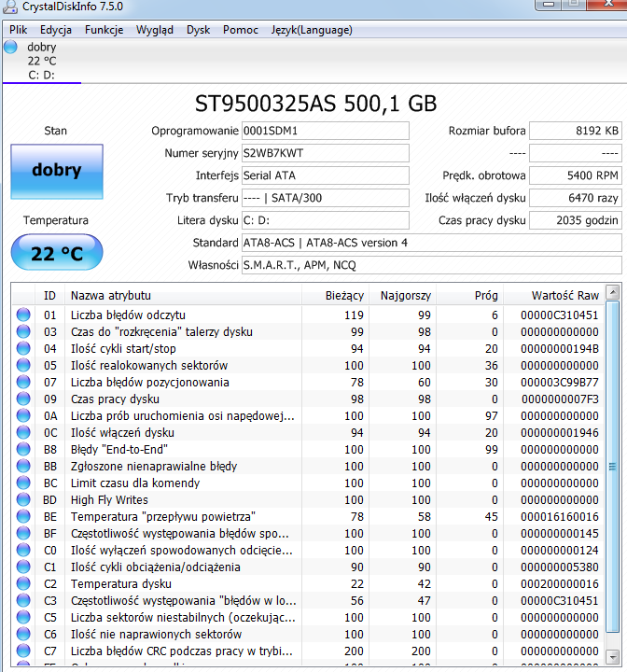This screenshot has height=672, width=627.
Task: Click the Litera dysku field C: D:
Action: coord(326,220)
